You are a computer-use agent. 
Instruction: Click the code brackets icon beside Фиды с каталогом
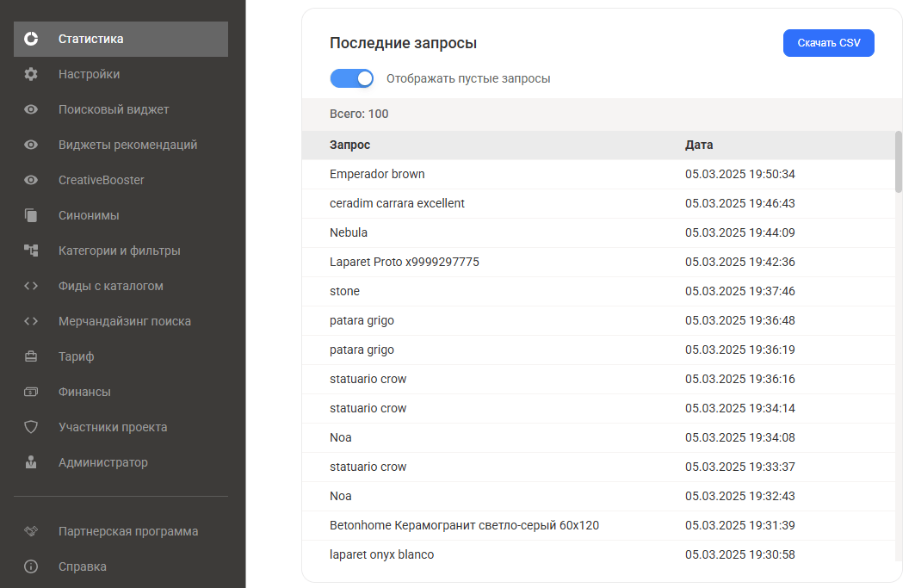point(31,286)
